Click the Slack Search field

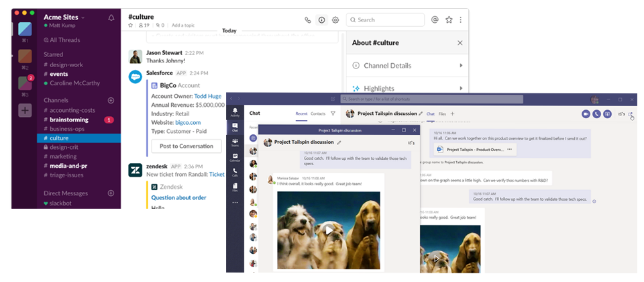385,19
